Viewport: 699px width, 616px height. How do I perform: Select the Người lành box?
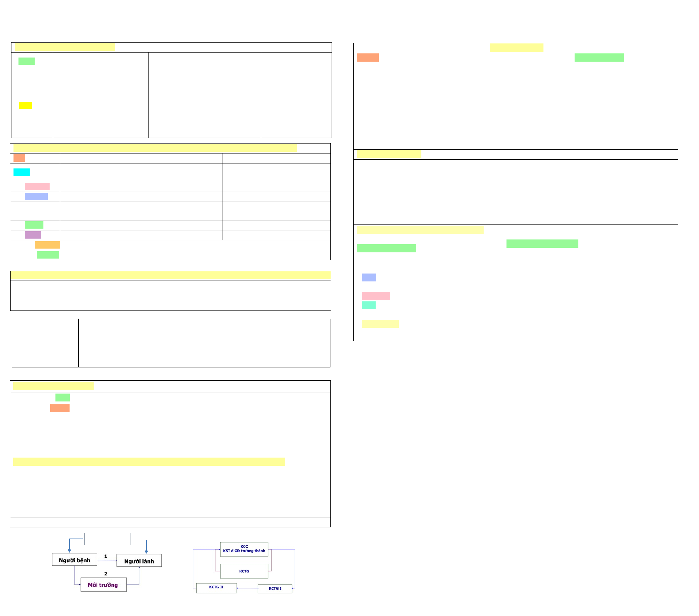[139, 561]
